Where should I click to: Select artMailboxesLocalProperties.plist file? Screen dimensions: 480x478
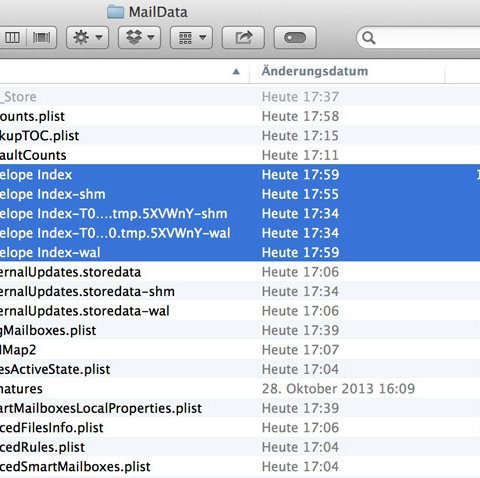[x=240, y=408]
